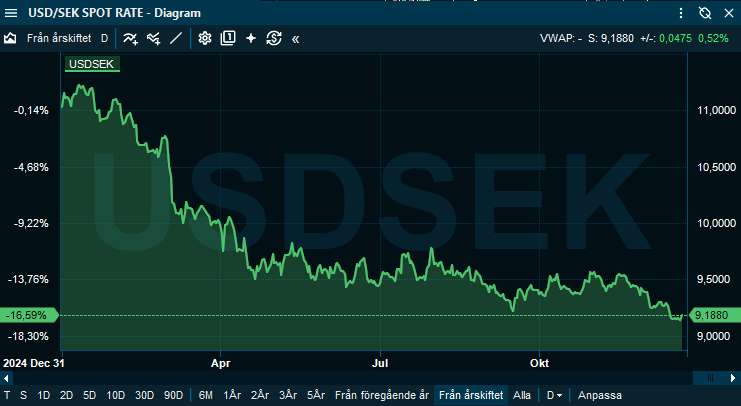Select the Alla time range button

(522, 395)
